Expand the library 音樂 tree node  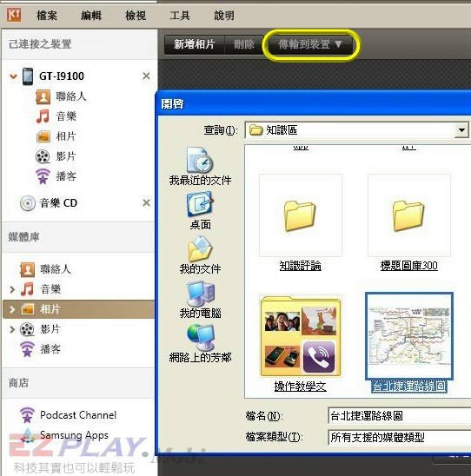point(12,289)
